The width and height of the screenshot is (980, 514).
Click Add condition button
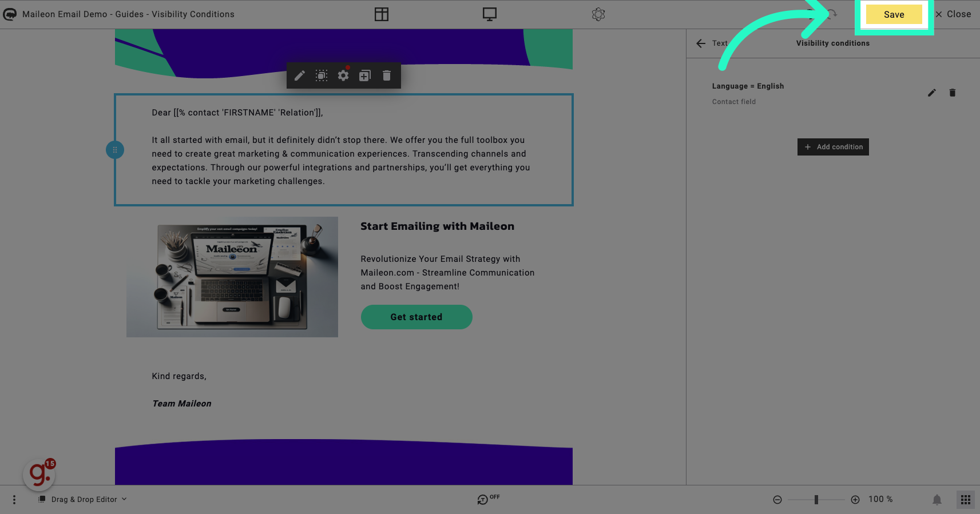833,147
